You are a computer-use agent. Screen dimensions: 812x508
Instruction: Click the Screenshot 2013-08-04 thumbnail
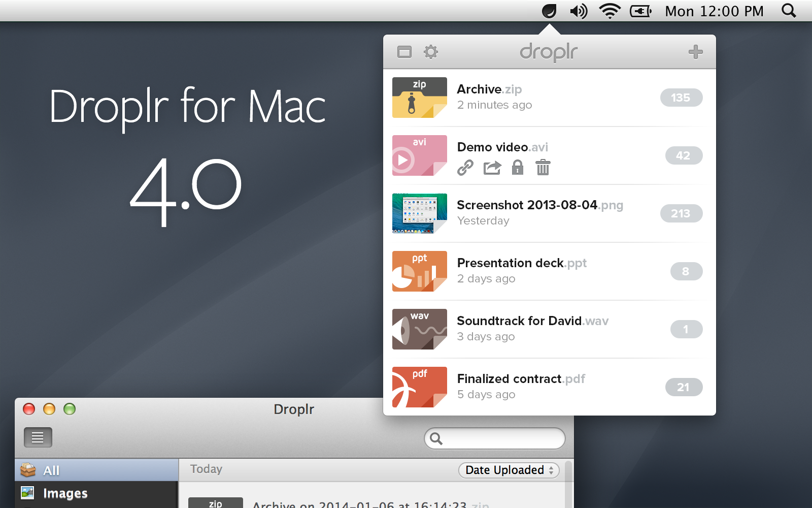[420, 213]
